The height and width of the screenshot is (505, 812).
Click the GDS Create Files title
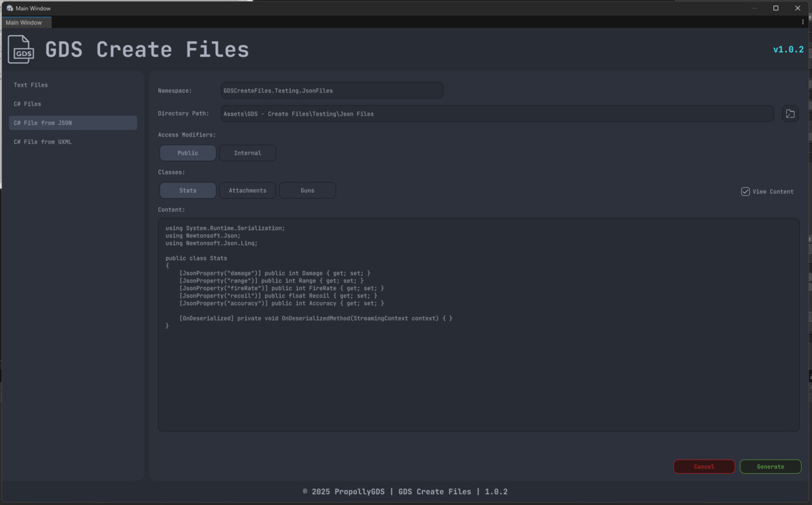pyautogui.click(x=147, y=49)
